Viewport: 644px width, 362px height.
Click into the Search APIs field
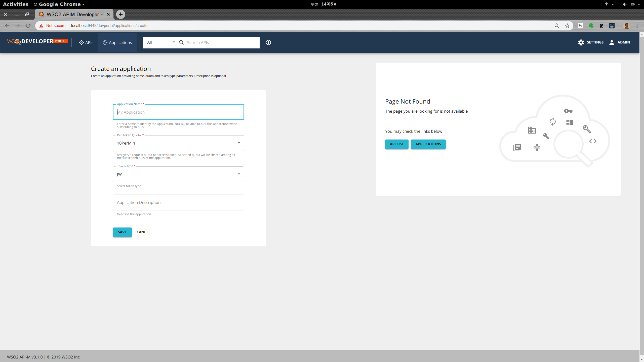click(x=221, y=42)
